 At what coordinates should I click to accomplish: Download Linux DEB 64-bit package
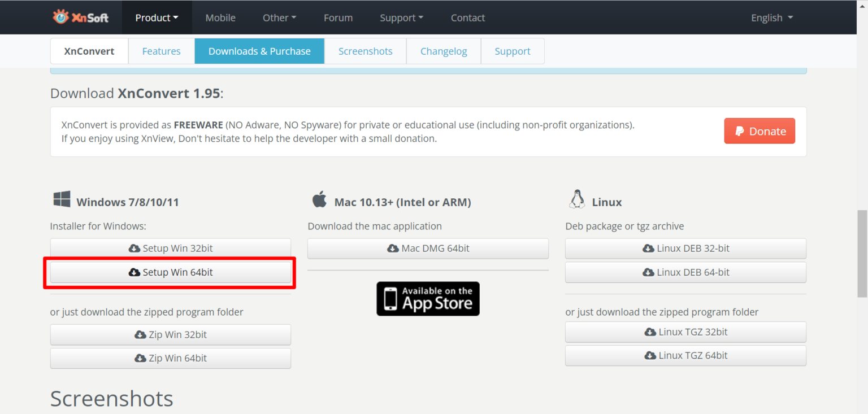point(685,272)
